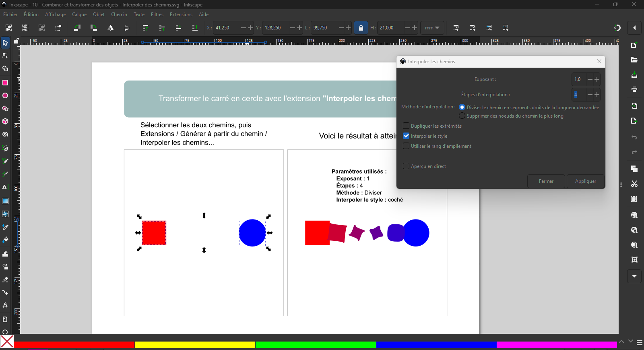Click the Undo arrow icon

click(x=634, y=137)
